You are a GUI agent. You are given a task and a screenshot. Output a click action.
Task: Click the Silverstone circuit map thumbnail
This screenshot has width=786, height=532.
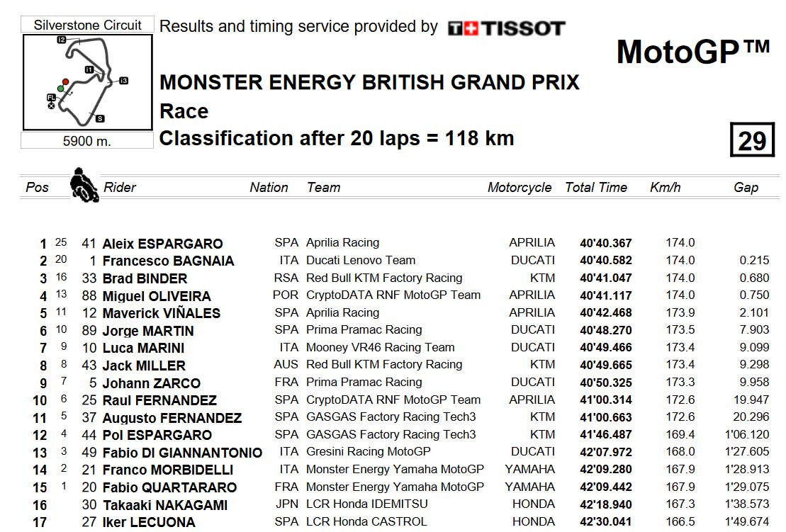point(87,82)
